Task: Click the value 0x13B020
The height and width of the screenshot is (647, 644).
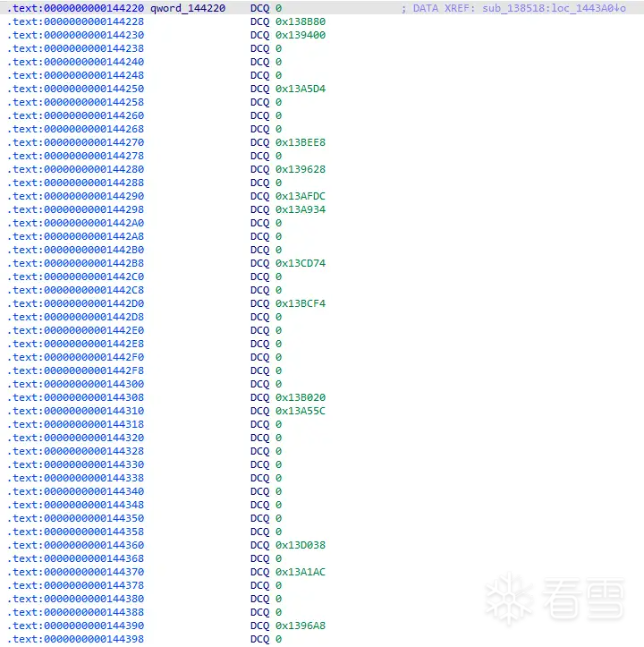Action: (x=301, y=397)
